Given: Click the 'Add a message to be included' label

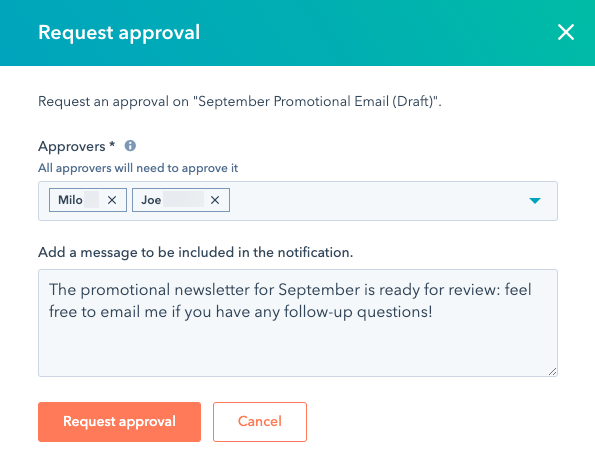Looking at the screenshot, I should (x=195, y=252).
